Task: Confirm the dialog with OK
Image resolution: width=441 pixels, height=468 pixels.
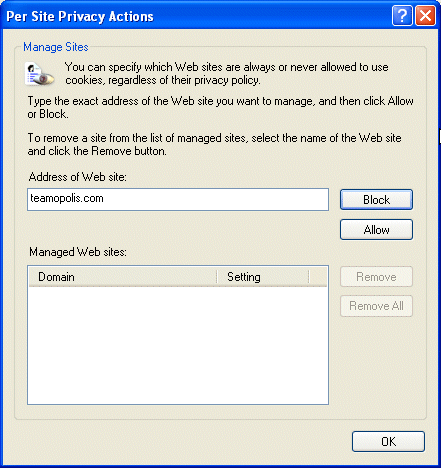Action: (x=388, y=441)
